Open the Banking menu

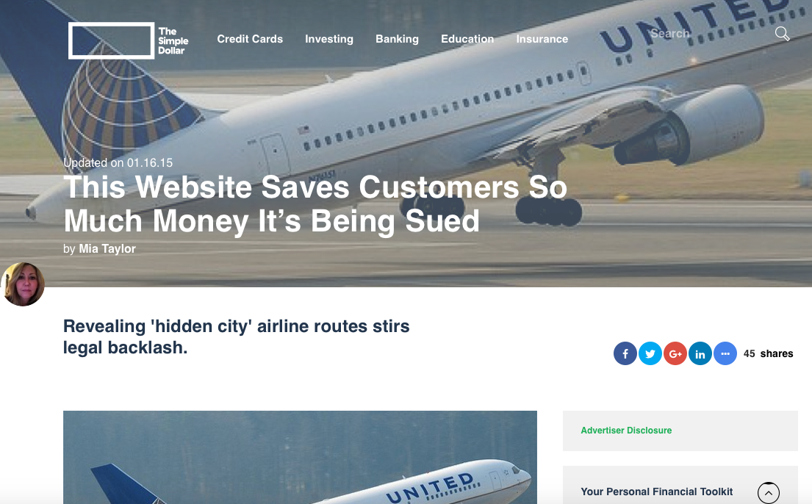[x=398, y=39]
